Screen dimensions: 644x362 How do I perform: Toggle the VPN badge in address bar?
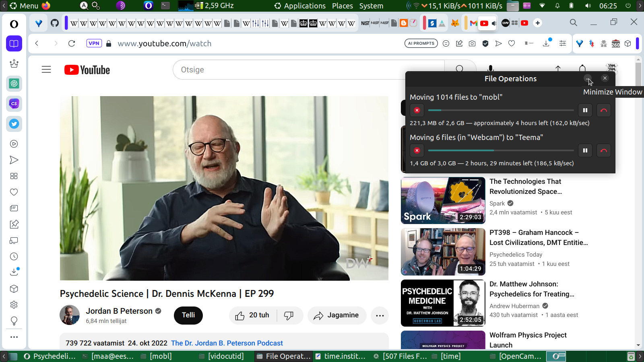94,43
